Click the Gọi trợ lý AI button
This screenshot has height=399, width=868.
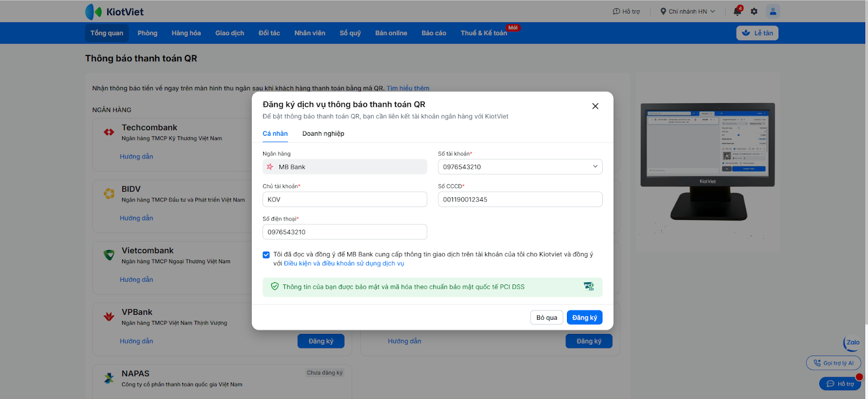coord(833,363)
